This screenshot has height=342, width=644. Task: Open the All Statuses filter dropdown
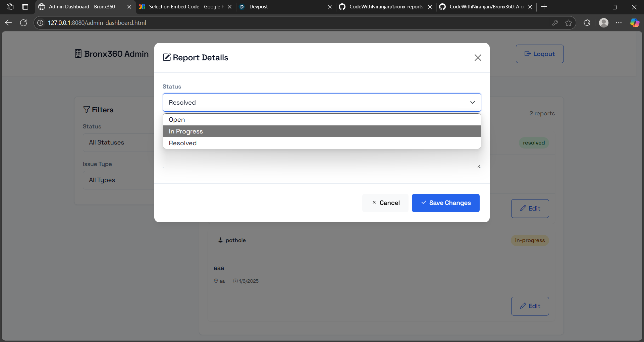[119, 142]
